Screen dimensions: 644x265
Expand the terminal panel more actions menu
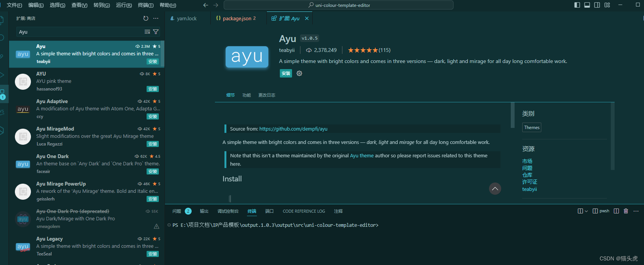[636, 211]
